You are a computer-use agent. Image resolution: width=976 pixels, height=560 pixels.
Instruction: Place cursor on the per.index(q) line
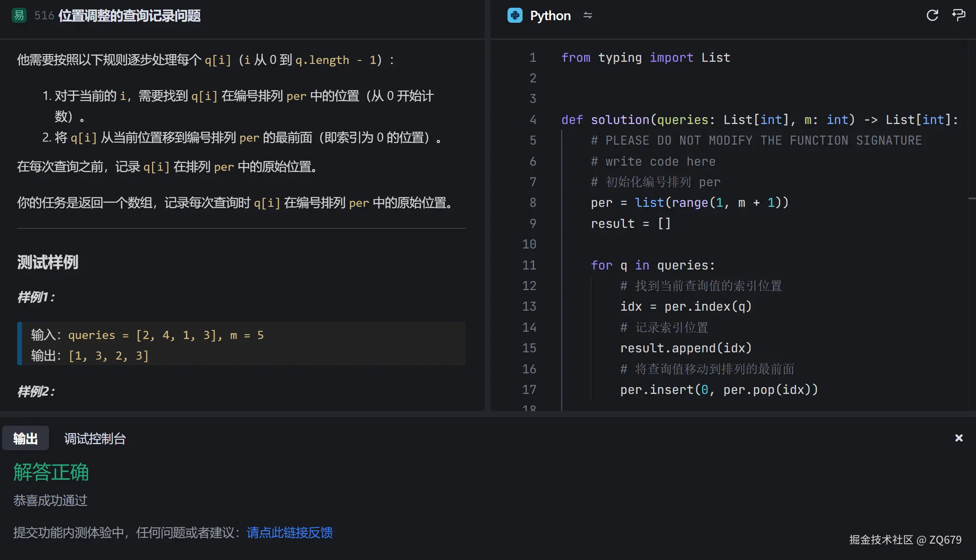pyautogui.click(x=686, y=306)
